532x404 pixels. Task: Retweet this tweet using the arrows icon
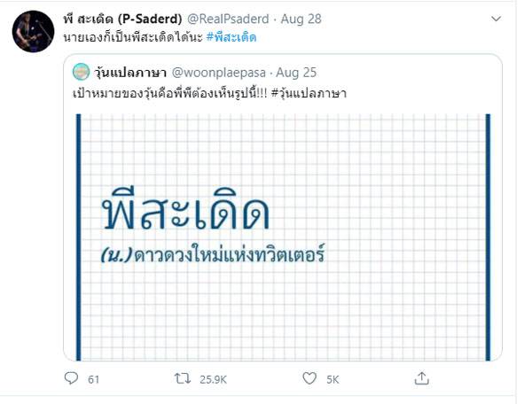[182, 378]
